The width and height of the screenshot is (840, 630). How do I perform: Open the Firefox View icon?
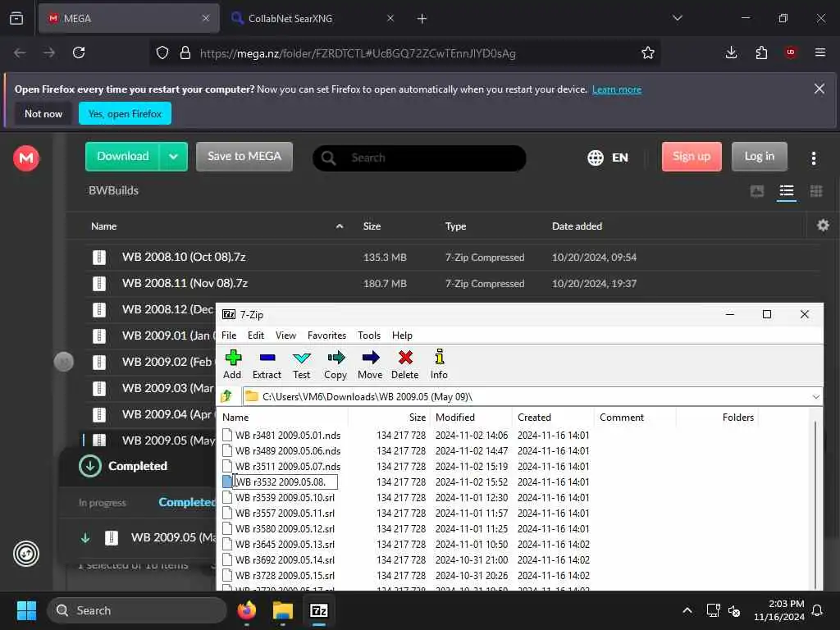click(x=16, y=19)
